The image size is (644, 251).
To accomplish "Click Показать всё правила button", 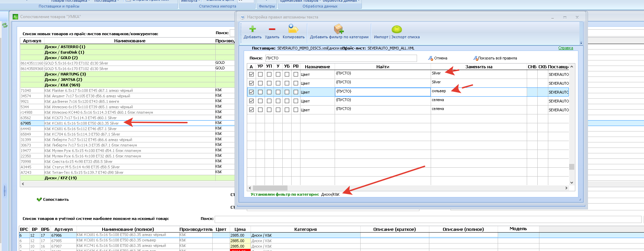I will [495, 58].
